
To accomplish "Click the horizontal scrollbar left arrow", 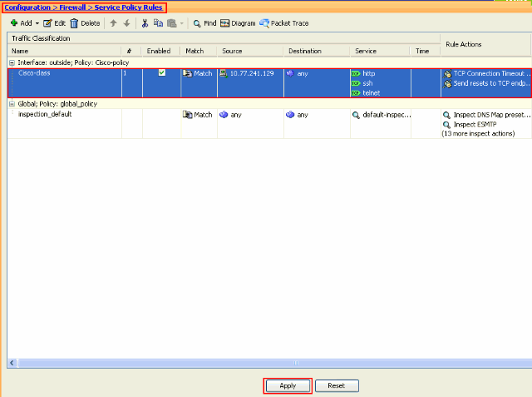I will point(12,363).
